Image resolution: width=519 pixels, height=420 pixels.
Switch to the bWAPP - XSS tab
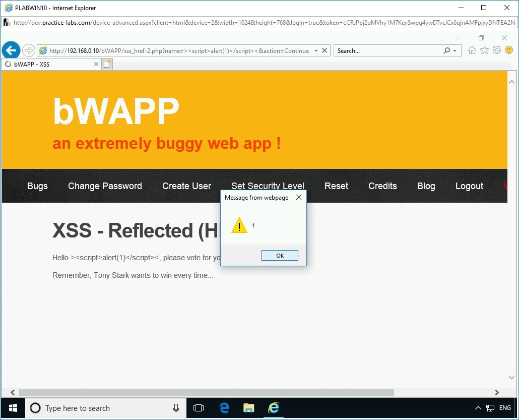(x=50, y=64)
